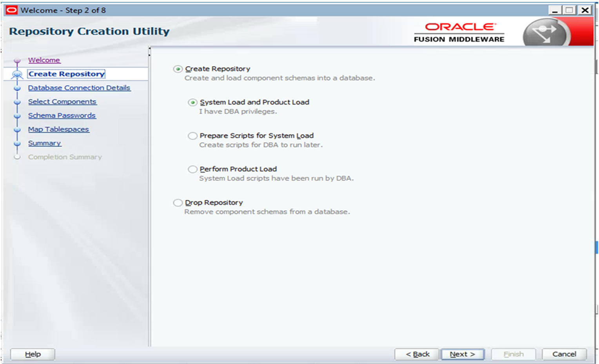Screen dimensions: 599x364
Task: Navigate to Map Tablespaces
Action: [x=58, y=129]
